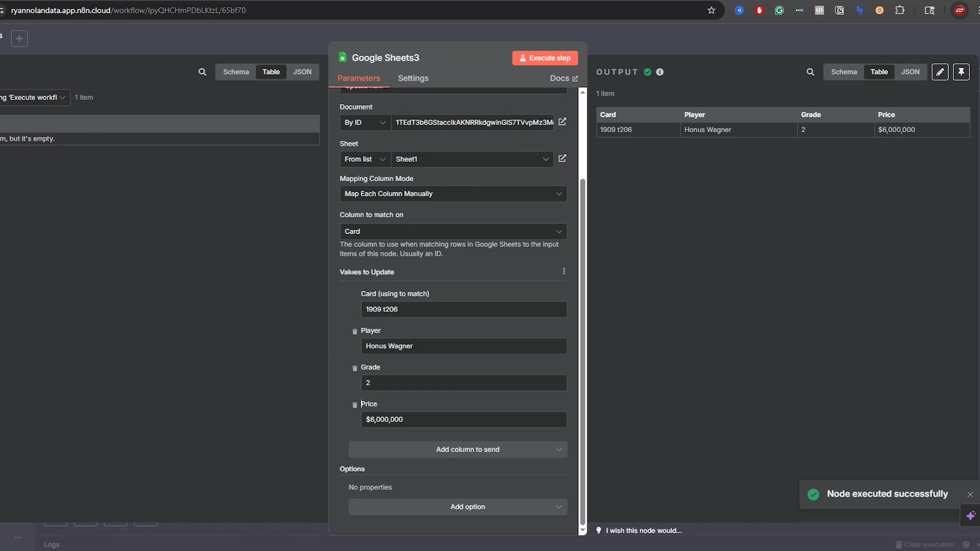This screenshot has width=980, height=551.
Task: Click the input panel search icon
Action: pyautogui.click(x=202, y=72)
